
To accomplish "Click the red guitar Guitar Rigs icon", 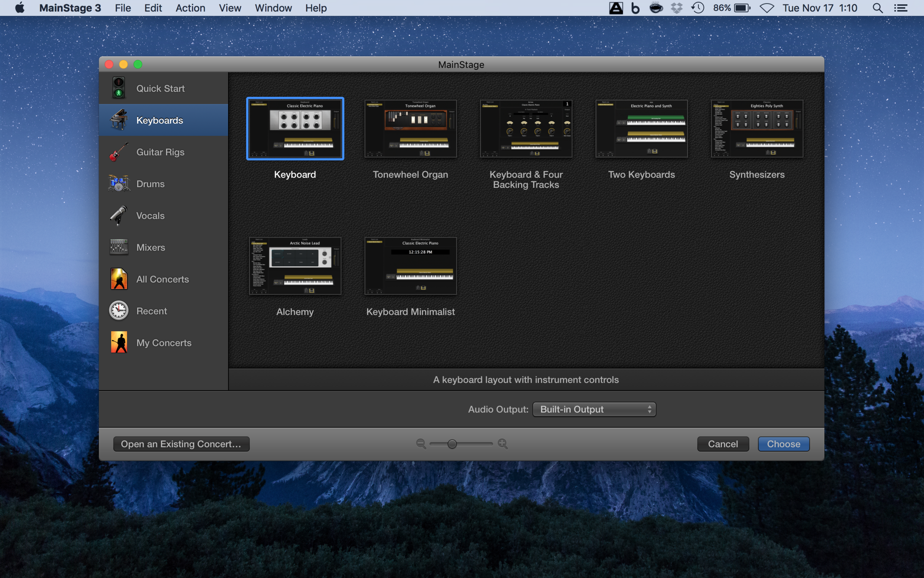I will click(119, 152).
